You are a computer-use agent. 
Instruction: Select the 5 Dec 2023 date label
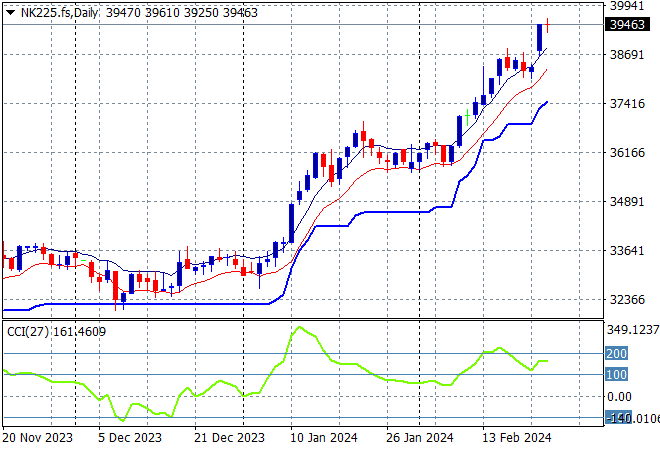click(130, 438)
